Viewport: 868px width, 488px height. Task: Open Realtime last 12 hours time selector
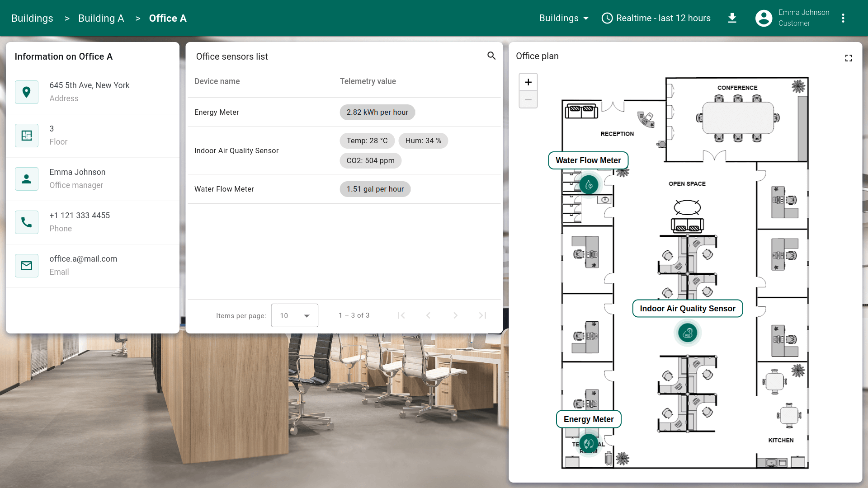[656, 18]
